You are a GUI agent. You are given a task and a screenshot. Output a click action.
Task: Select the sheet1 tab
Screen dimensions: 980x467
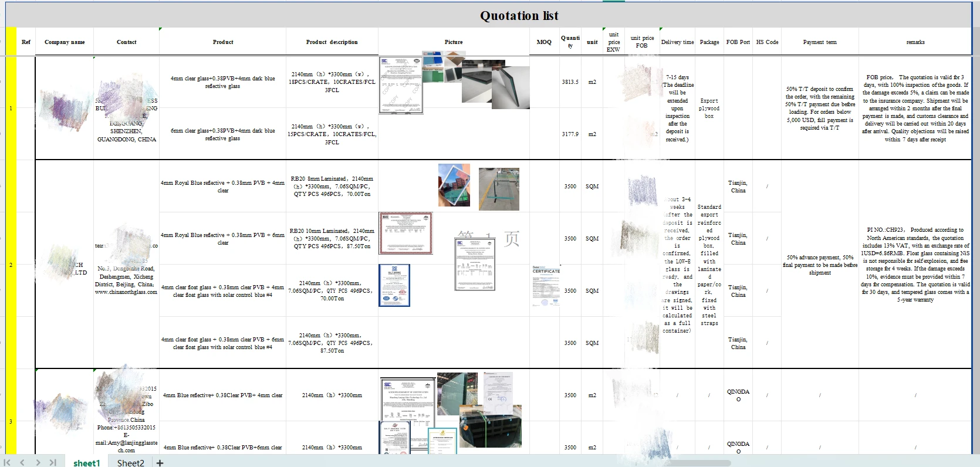86,463
